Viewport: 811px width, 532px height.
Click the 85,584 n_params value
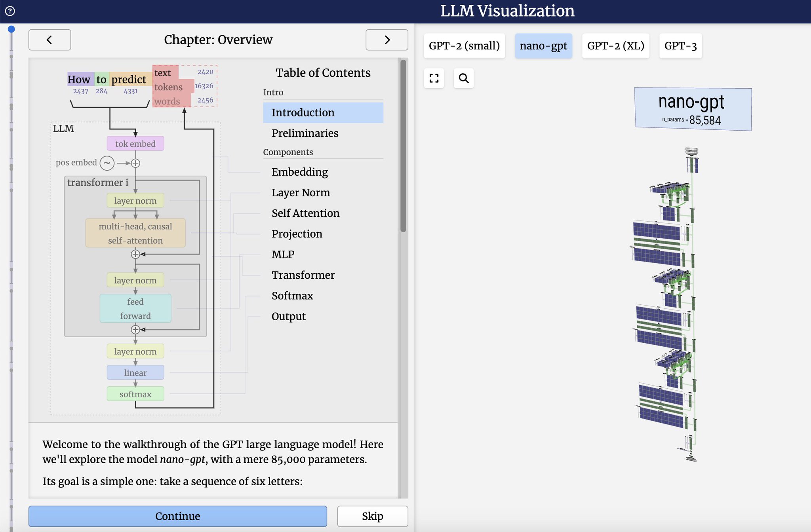705,120
